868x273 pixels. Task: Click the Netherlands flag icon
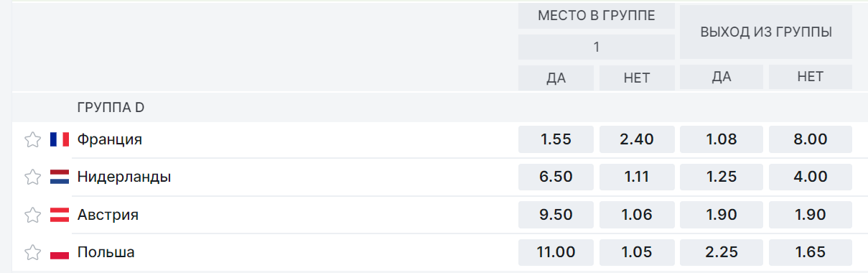click(x=60, y=177)
